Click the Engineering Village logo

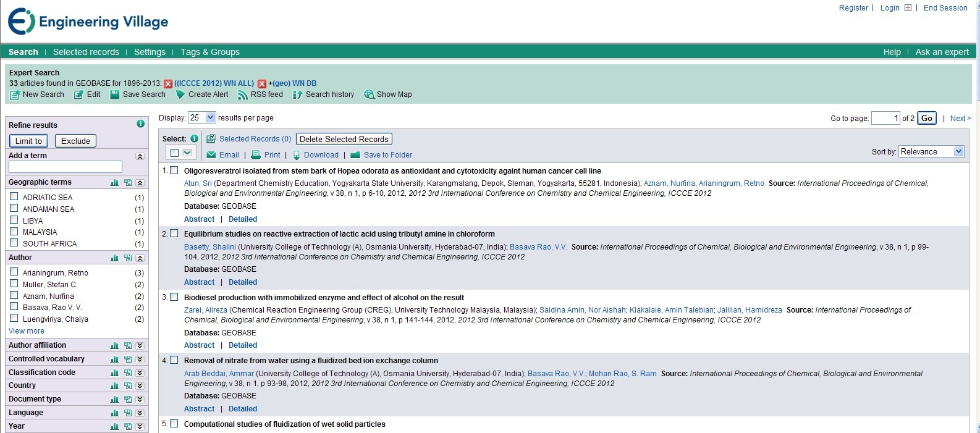click(88, 22)
